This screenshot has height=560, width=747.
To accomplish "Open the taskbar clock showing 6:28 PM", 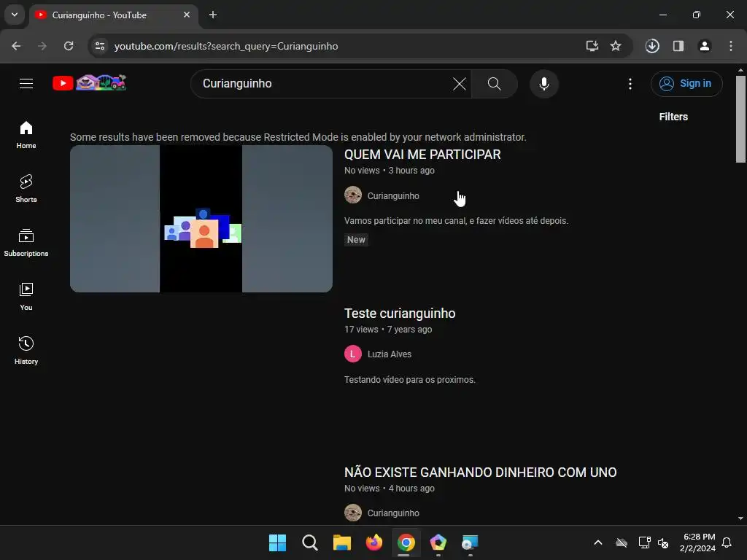I will pos(698,542).
